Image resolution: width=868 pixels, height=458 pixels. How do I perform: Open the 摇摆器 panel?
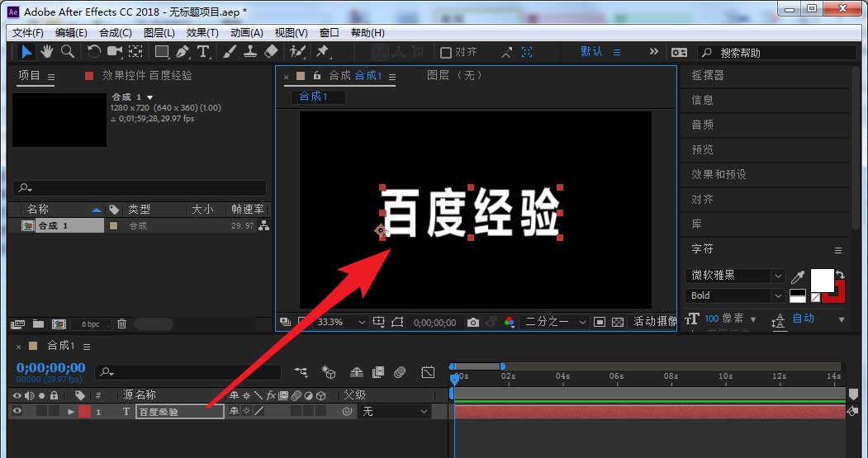click(708, 75)
